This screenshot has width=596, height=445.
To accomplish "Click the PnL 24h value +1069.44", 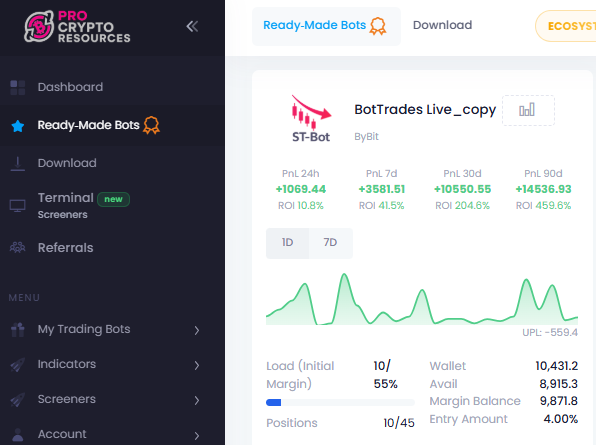I will [x=301, y=189].
